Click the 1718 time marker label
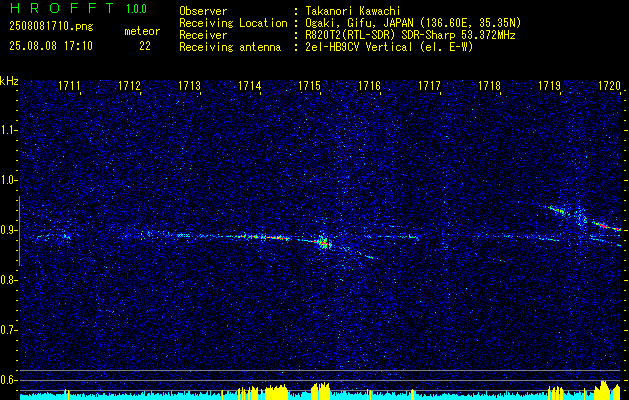 tap(489, 86)
